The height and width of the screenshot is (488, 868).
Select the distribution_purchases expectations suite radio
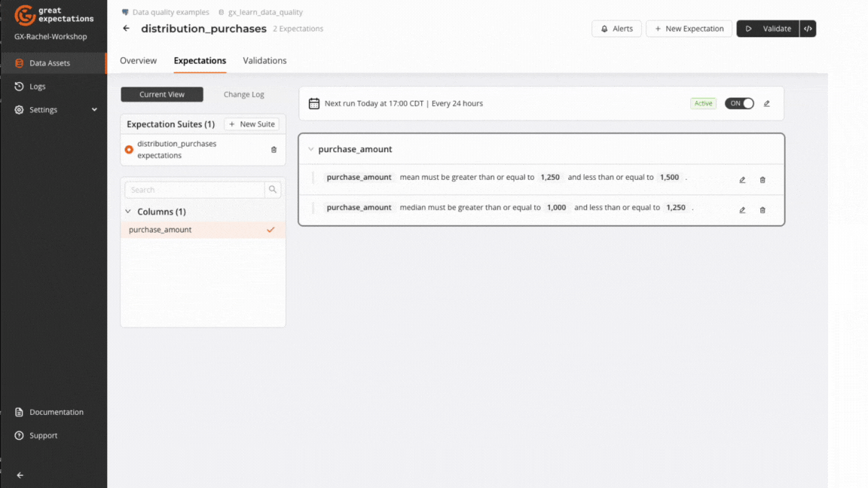tap(129, 150)
